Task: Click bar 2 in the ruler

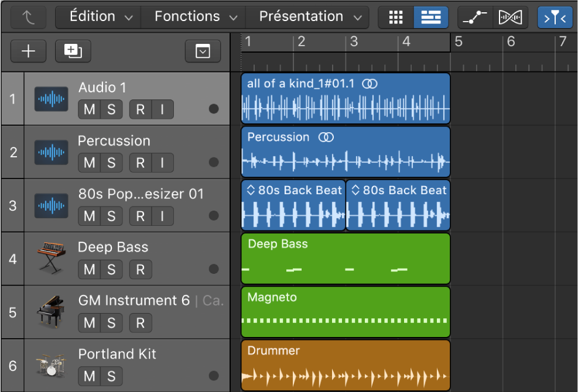Action: [x=302, y=42]
